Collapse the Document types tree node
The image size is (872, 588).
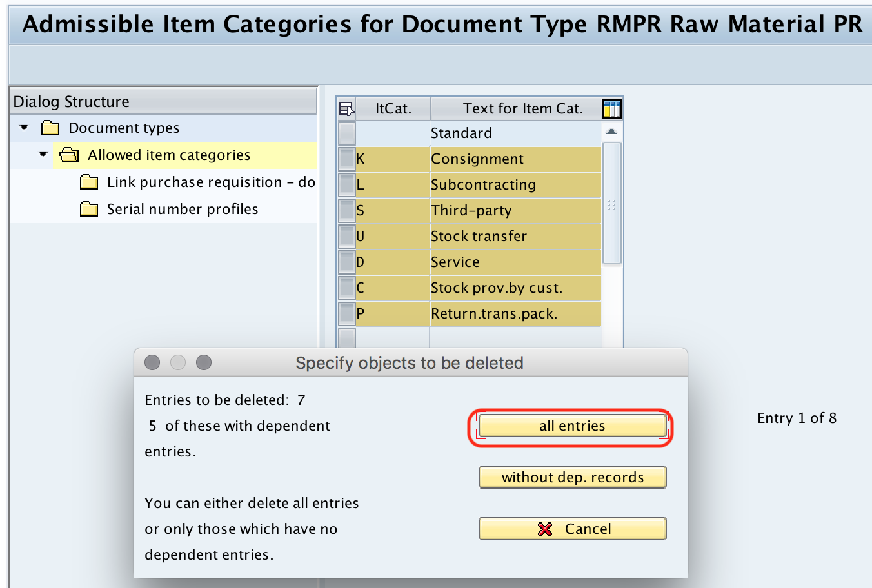tap(23, 128)
